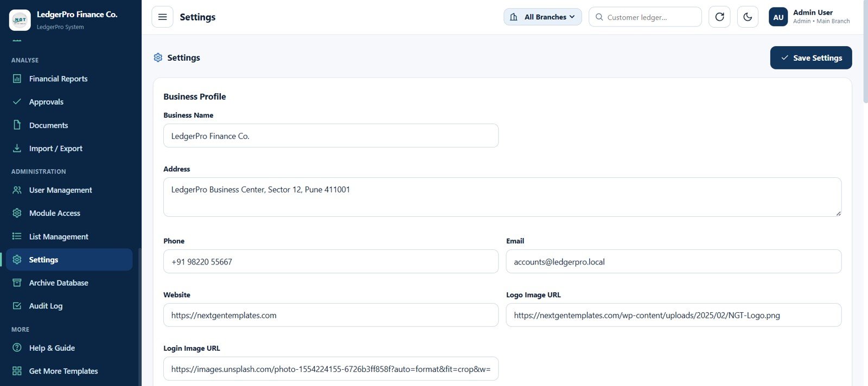Click the Logo Image URL field
Viewport: 868px width, 386px height.
click(674, 315)
